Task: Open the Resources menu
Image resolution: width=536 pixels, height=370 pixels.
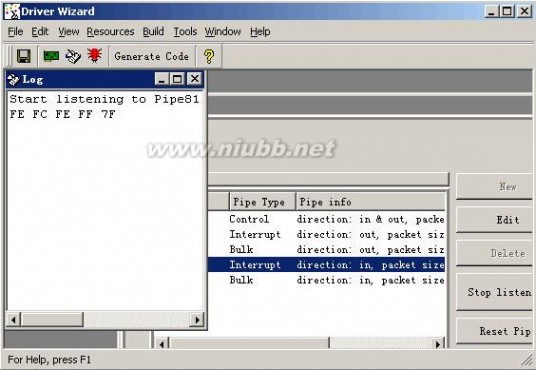Action: pyautogui.click(x=110, y=32)
